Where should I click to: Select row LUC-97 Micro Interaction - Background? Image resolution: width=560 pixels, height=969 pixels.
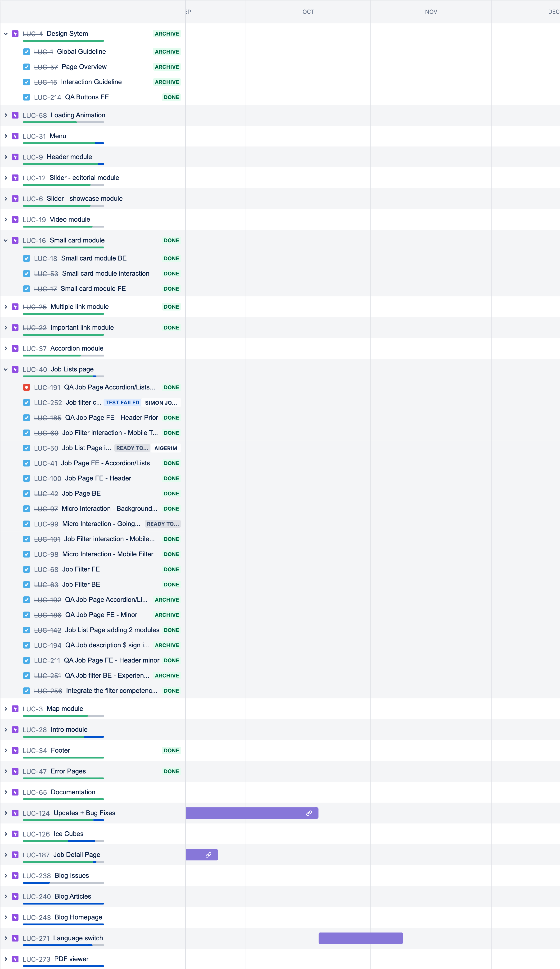point(93,509)
